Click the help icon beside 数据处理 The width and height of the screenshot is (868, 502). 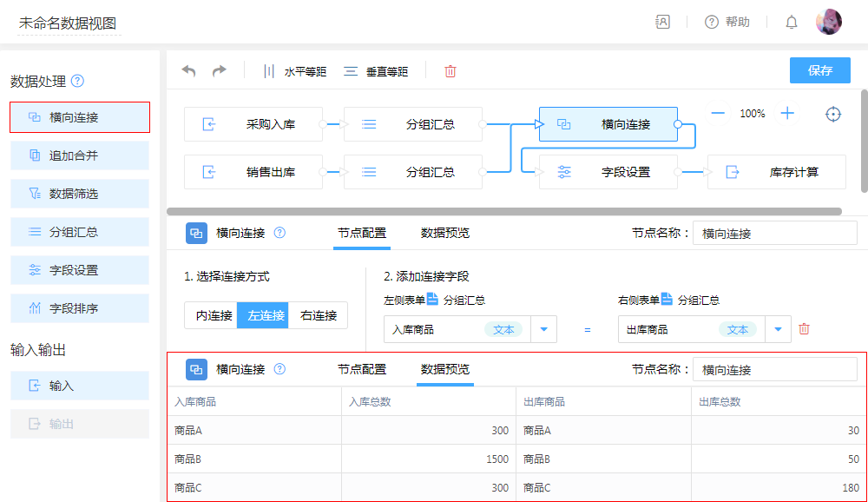[x=77, y=81]
